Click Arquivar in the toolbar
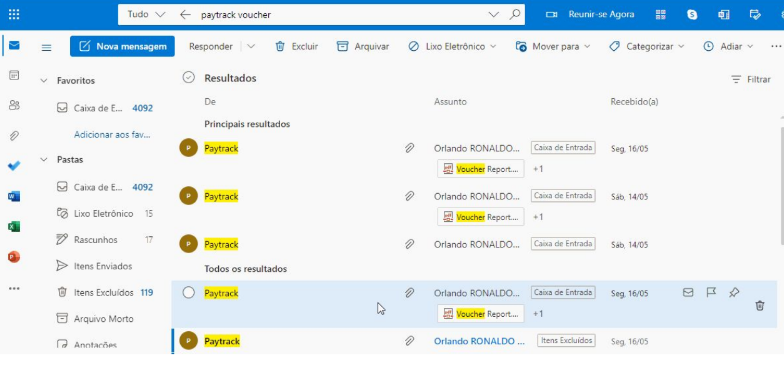784x365 pixels. coord(364,46)
